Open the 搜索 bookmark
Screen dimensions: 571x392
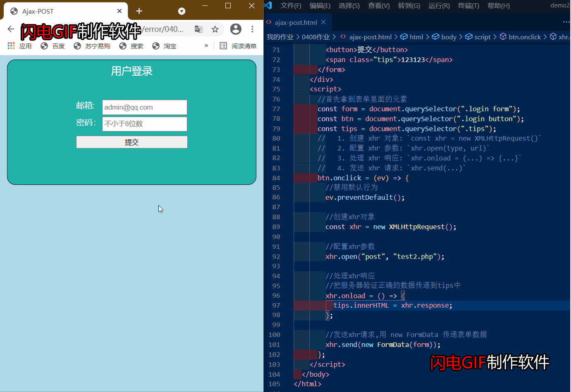(x=131, y=46)
